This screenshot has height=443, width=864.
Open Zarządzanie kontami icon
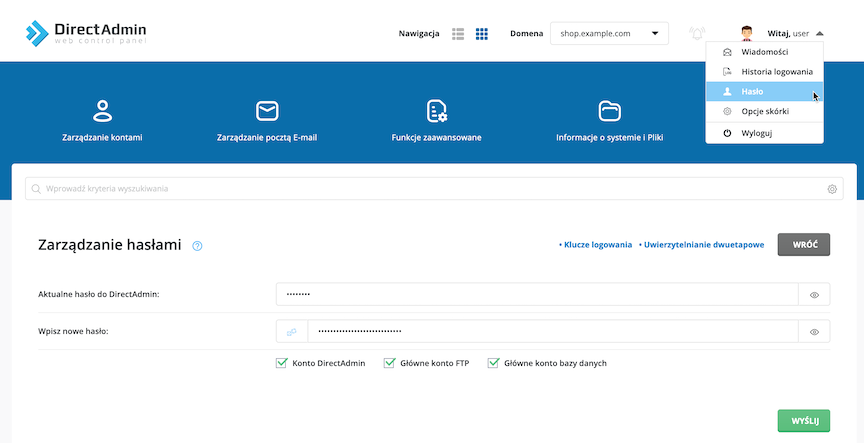[102, 111]
